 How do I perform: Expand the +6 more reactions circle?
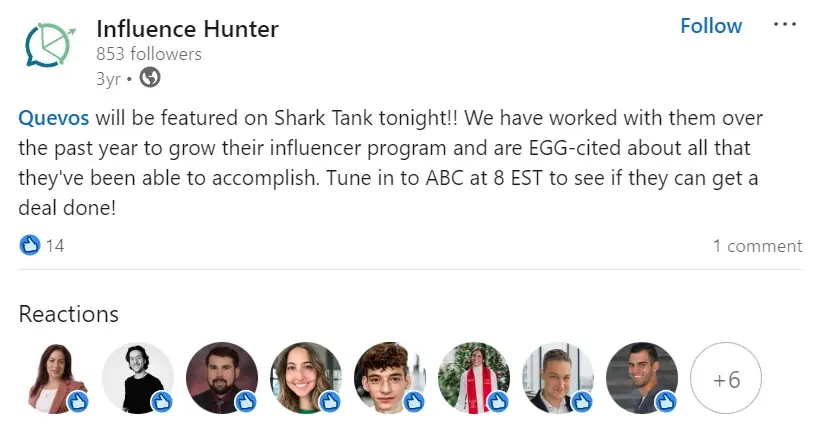point(726,378)
